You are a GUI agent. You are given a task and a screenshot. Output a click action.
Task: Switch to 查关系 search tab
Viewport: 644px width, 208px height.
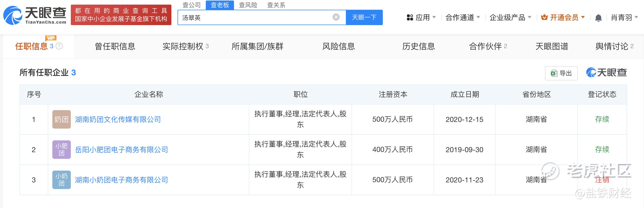(276, 5)
